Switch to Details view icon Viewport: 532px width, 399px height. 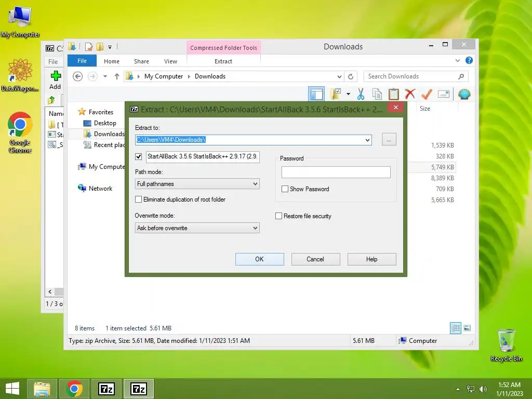tap(456, 328)
